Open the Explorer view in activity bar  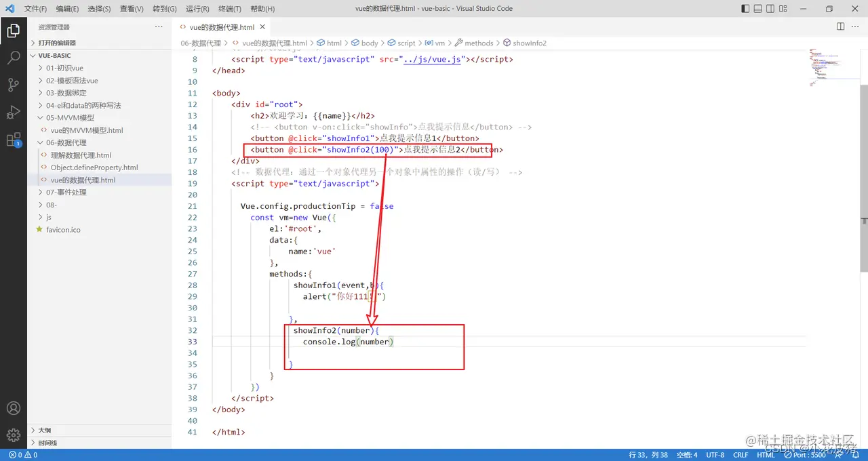click(x=13, y=31)
